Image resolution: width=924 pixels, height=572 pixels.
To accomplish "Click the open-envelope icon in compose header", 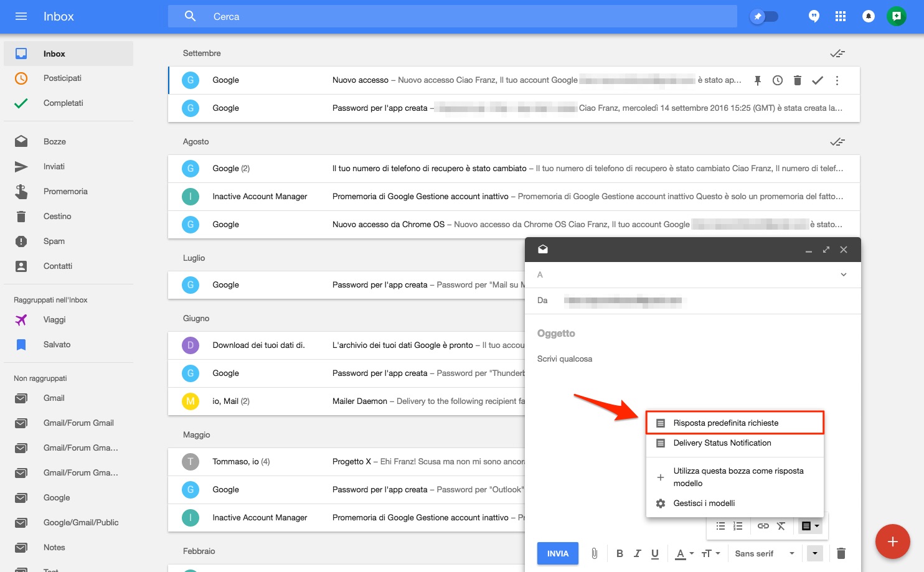I will tap(543, 249).
